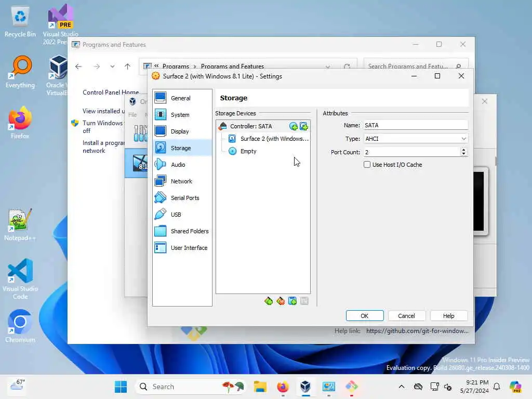The height and width of the screenshot is (399, 532).
Task: Open the Display settings category
Action: click(x=182, y=131)
